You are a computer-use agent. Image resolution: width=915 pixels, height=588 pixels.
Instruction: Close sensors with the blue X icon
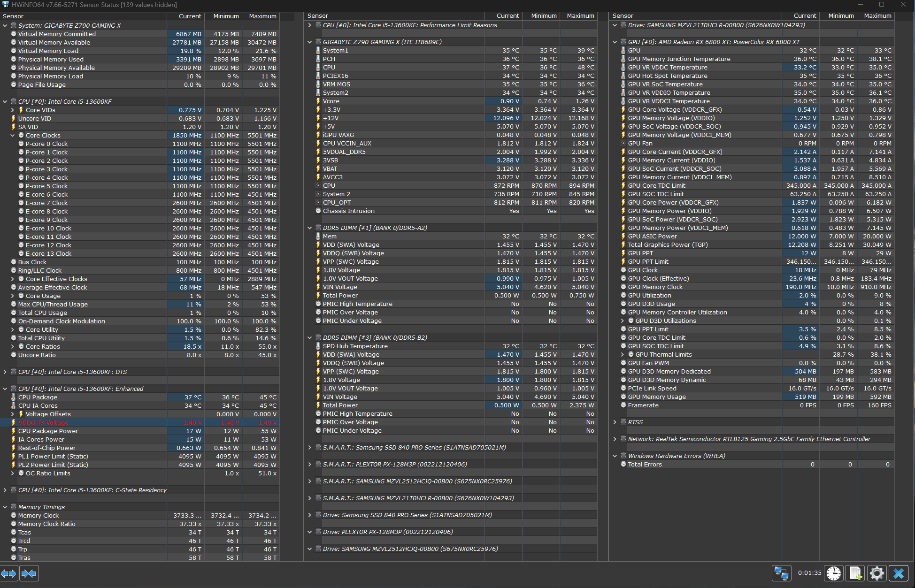pyautogui.click(x=898, y=573)
